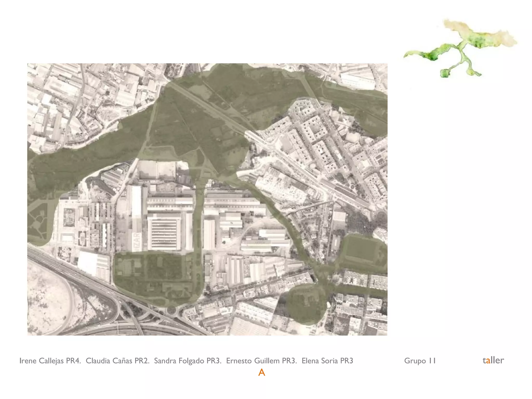Click the name Ernesto Guillem PR3
Screen dimensions: 532x399
[x=261, y=361]
